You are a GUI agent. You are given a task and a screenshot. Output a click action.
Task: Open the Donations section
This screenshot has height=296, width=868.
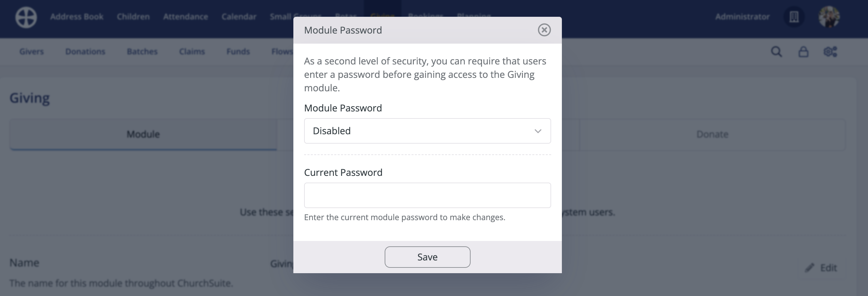click(x=85, y=52)
